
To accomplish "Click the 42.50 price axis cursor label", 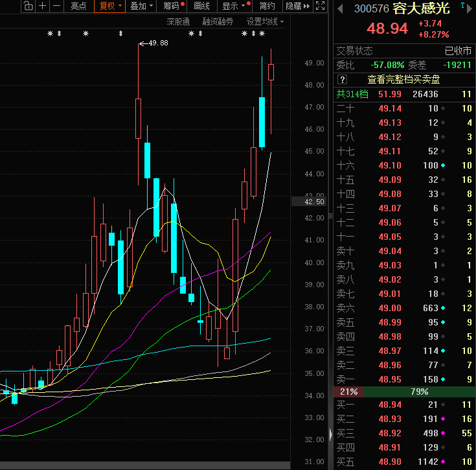I will click(x=309, y=202).
